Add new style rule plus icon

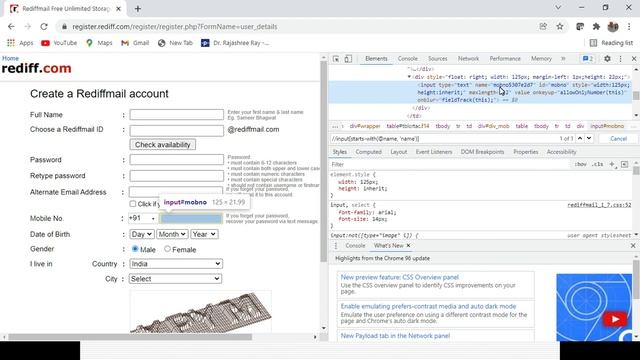(x=612, y=164)
